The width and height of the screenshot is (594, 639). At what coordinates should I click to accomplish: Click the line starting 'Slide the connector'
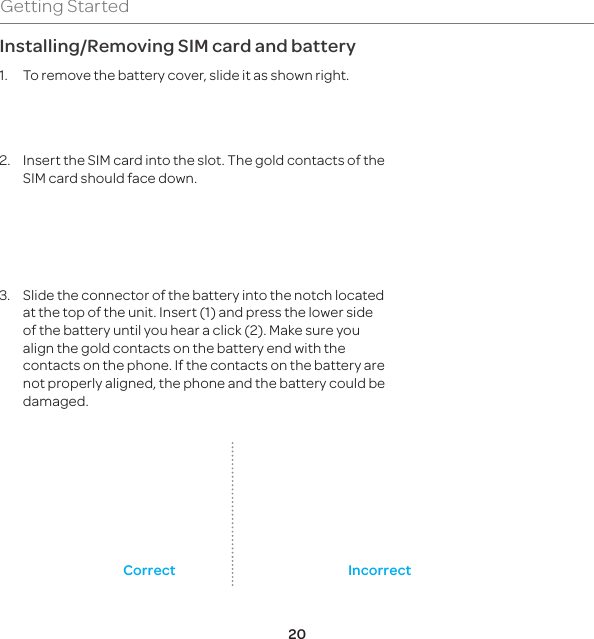[203, 295]
